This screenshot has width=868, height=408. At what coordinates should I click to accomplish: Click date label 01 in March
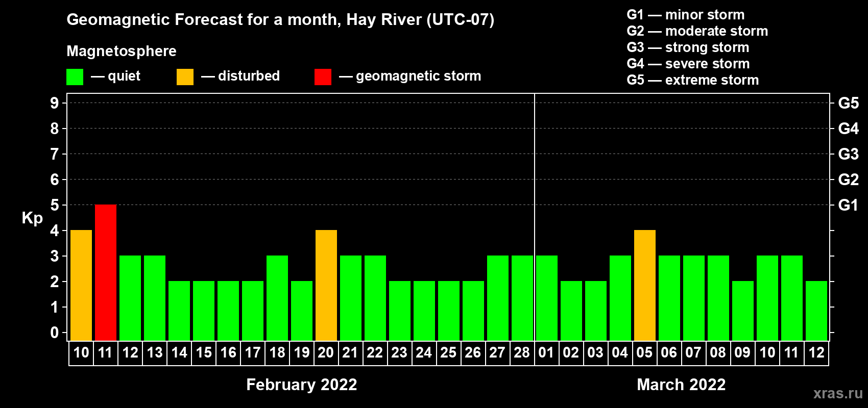pos(546,352)
